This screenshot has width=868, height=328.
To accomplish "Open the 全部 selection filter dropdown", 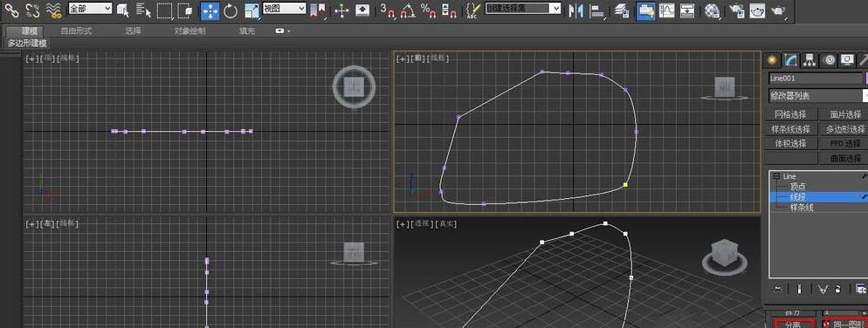I will coord(90,9).
